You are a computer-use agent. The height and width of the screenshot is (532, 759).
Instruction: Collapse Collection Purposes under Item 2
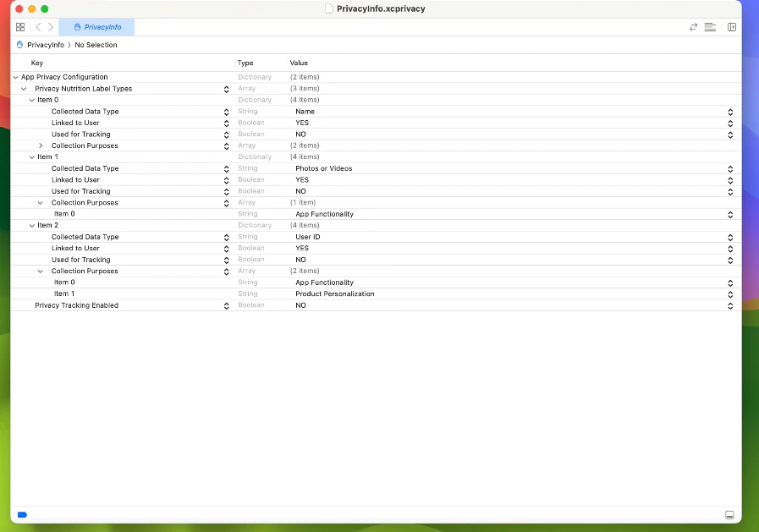pos(41,271)
